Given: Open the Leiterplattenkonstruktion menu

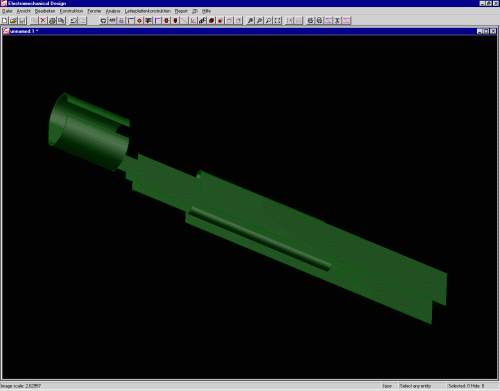Looking at the screenshot, I should point(148,11).
